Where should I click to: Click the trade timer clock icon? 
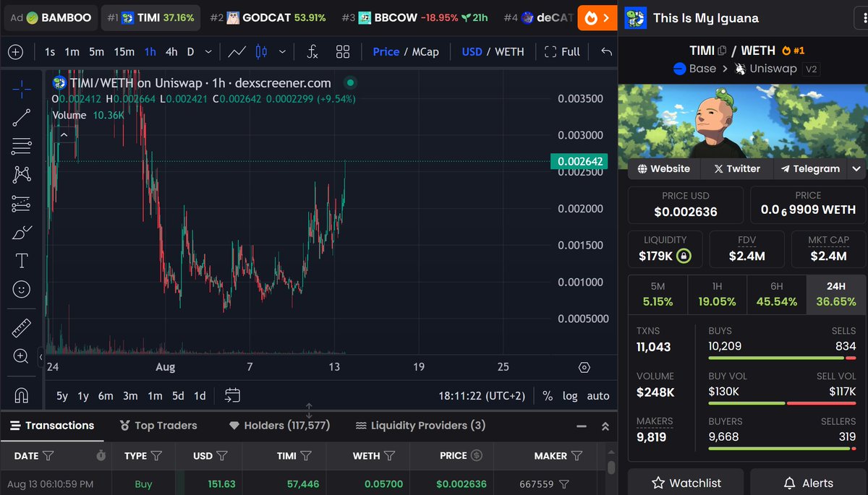point(101,456)
